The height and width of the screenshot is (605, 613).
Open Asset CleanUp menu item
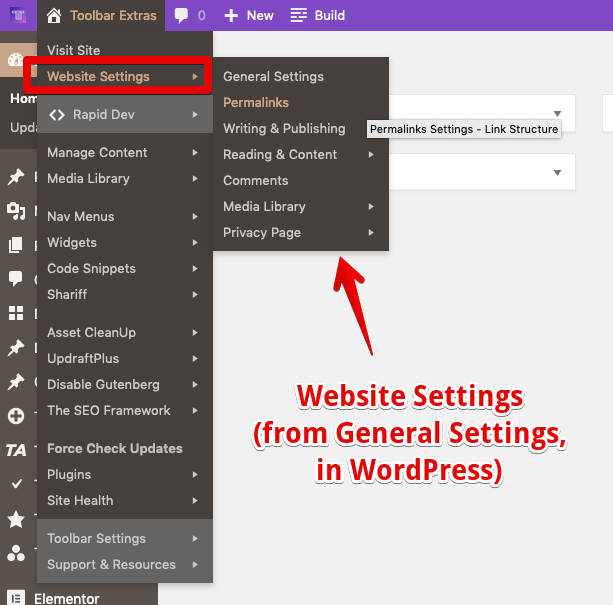[91, 333]
